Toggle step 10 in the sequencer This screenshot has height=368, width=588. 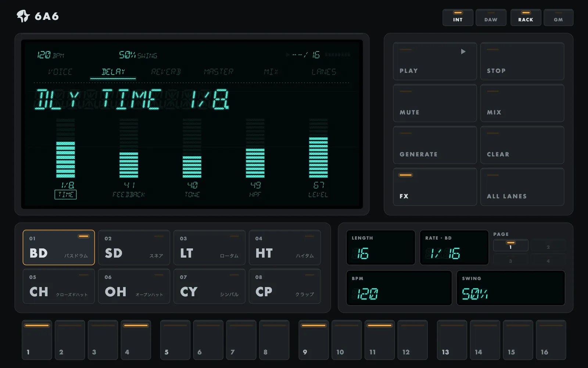click(x=347, y=340)
